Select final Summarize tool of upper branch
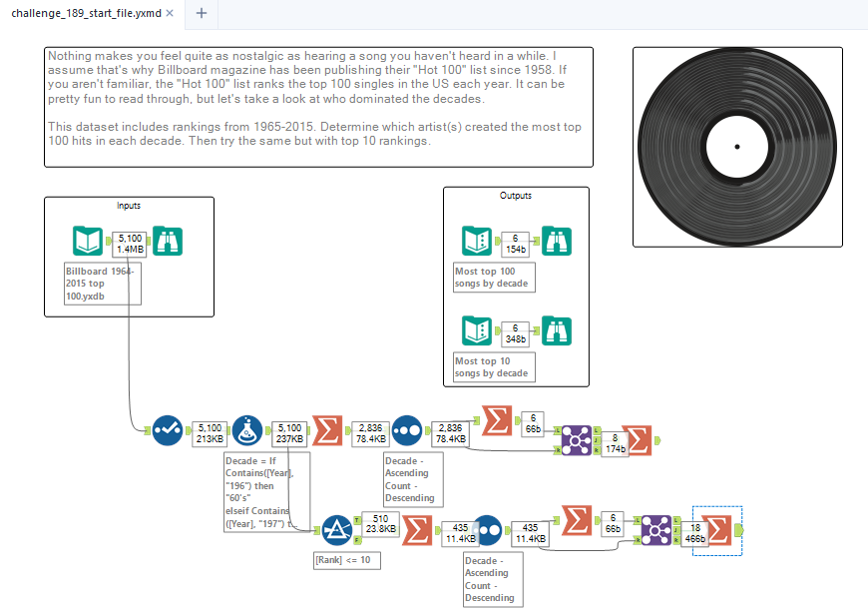Image resolution: width=868 pixels, height=616 pixels. coord(638,440)
